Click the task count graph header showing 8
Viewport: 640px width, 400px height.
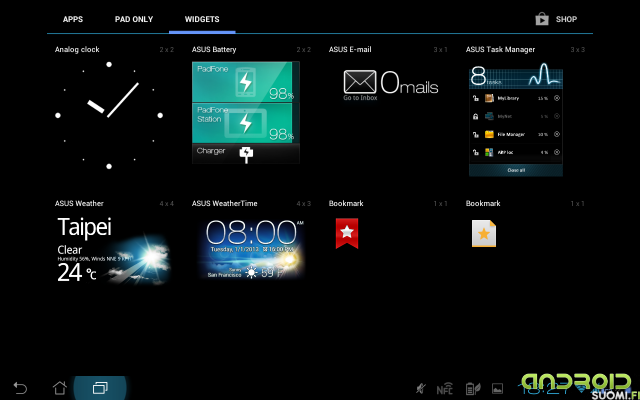[516, 76]
